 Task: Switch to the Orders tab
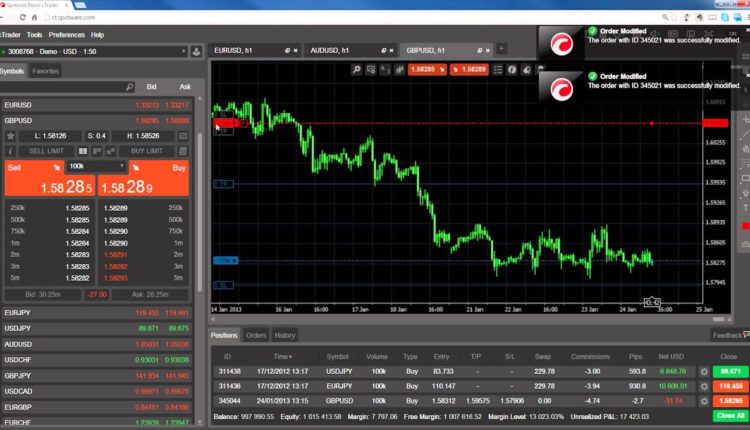256,335
